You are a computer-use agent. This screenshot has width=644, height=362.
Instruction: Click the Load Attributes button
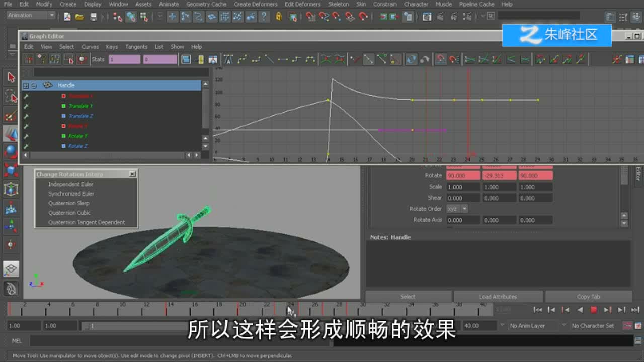click(x=498, y=297)
